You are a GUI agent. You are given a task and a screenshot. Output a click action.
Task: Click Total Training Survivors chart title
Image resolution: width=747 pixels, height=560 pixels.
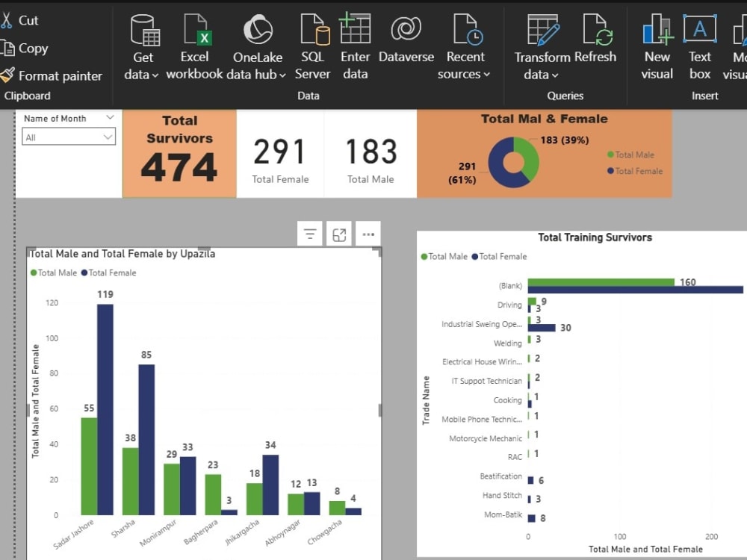click(x=595, y=237)
